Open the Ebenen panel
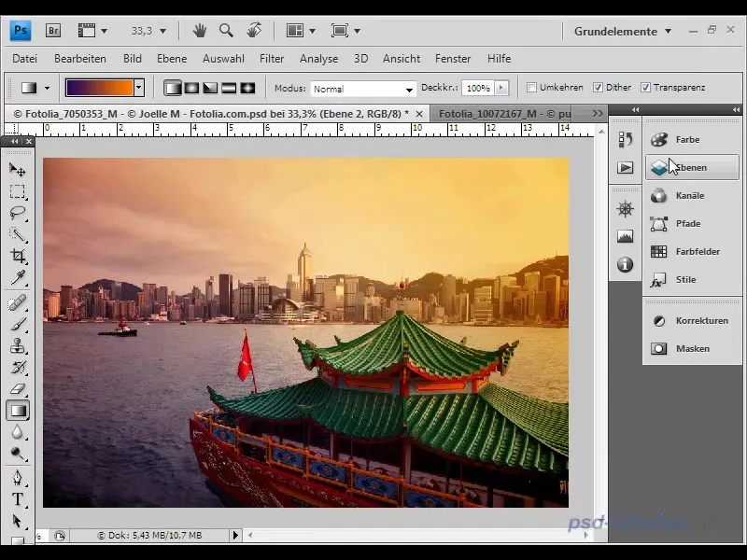This screenshot has height=560, width=747. point(692,167)
